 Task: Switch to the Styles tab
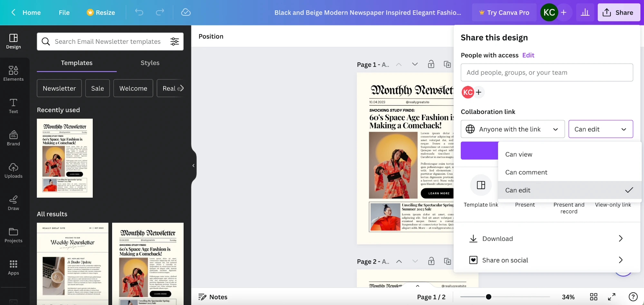click(x=150, y=63)
